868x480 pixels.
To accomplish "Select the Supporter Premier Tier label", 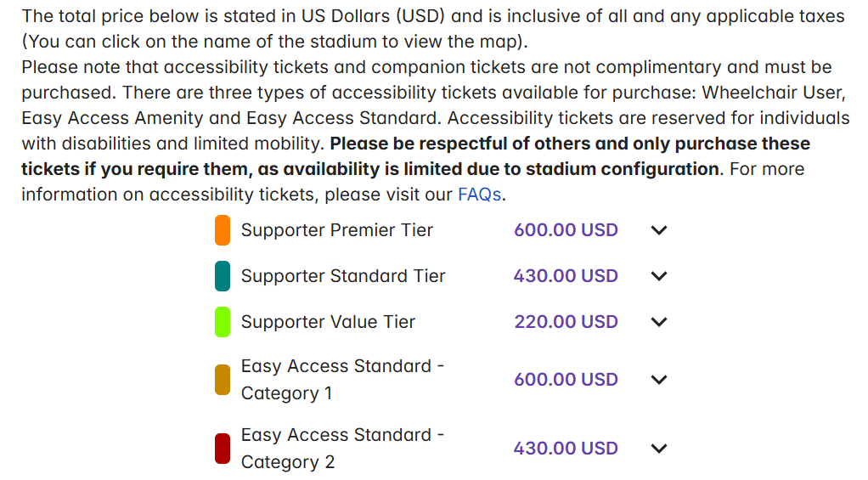I will click(x=337, y=230).
